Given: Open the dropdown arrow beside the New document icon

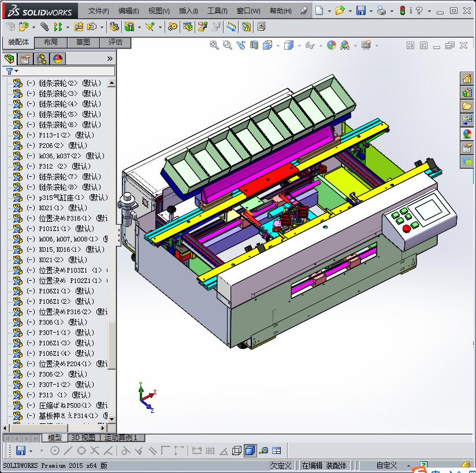Looking at the screenshot, I should [x=329, y=11].
